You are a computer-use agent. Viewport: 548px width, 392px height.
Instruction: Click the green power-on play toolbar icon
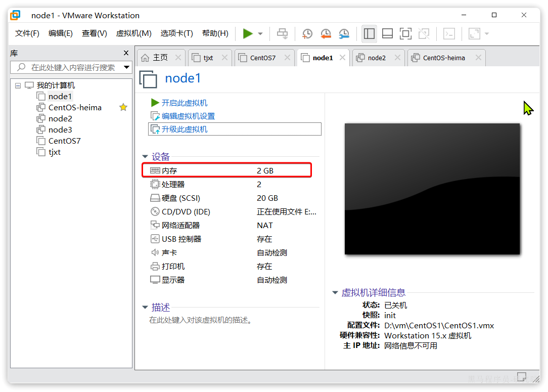[247, 33]
